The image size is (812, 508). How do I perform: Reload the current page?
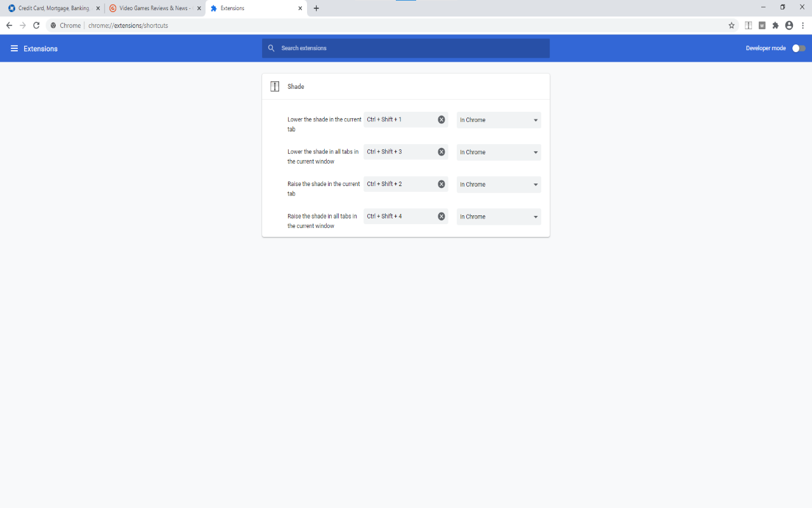(36, 25)
